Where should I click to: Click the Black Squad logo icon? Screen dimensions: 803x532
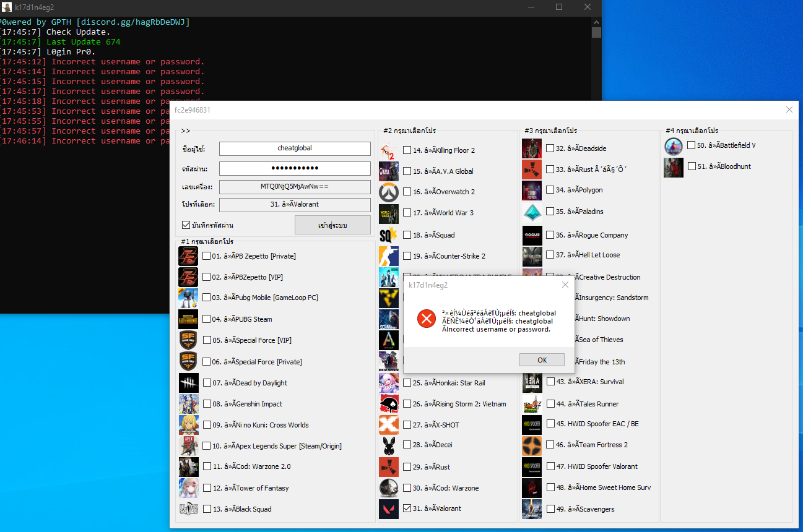[188, 509]
